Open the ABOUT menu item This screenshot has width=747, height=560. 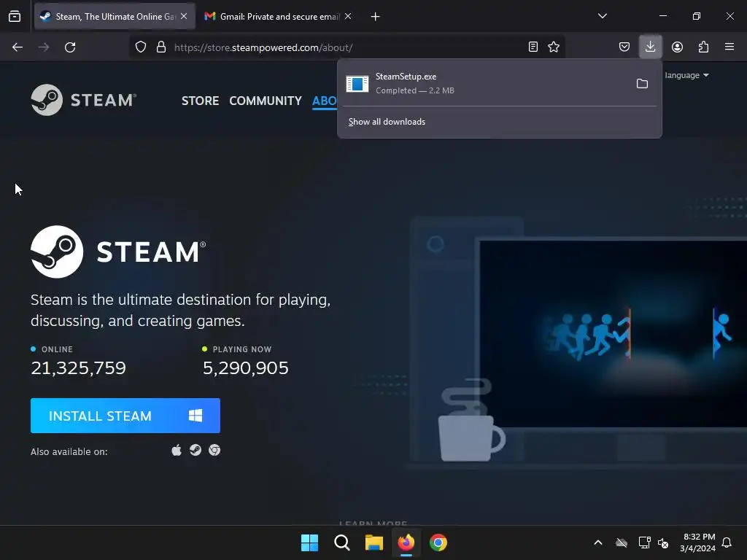coord(325,101)
